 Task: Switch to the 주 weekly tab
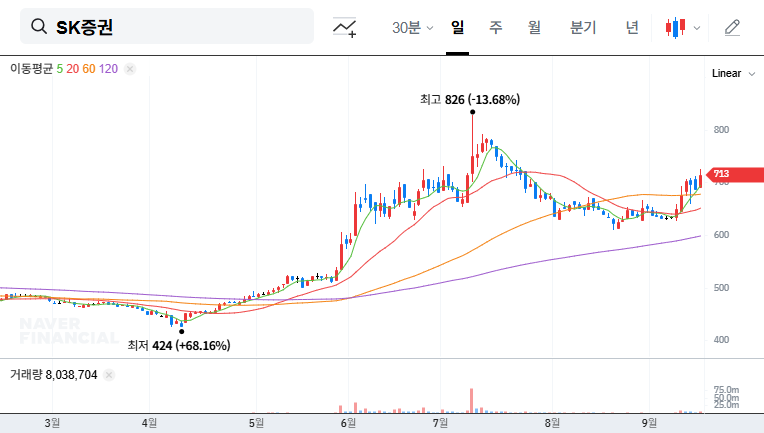coord(496,27)
